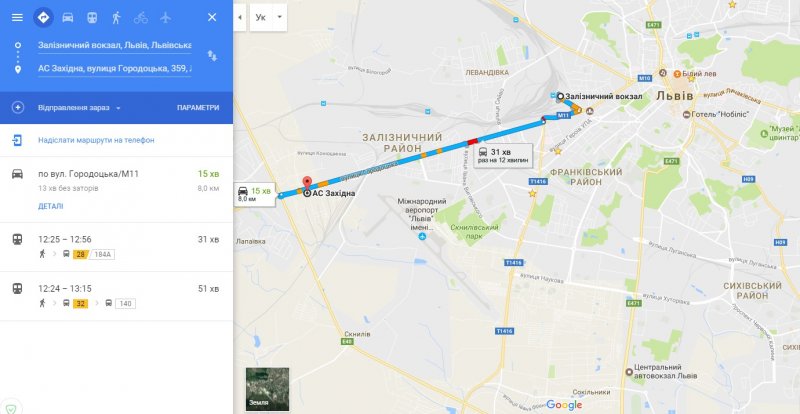800x414 pixels.
Task: Select flights travel mode icon
Action: 165,17
